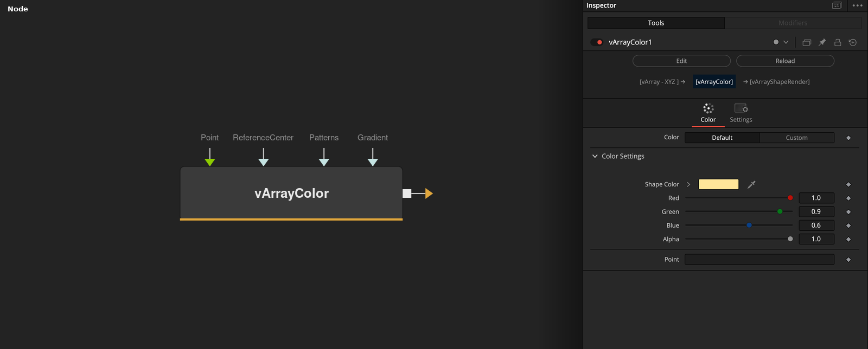Click the vArrayColor1 versions icon
Image resolution: width=868 pixels, height=349 pixels.
[x=807, y=42]
